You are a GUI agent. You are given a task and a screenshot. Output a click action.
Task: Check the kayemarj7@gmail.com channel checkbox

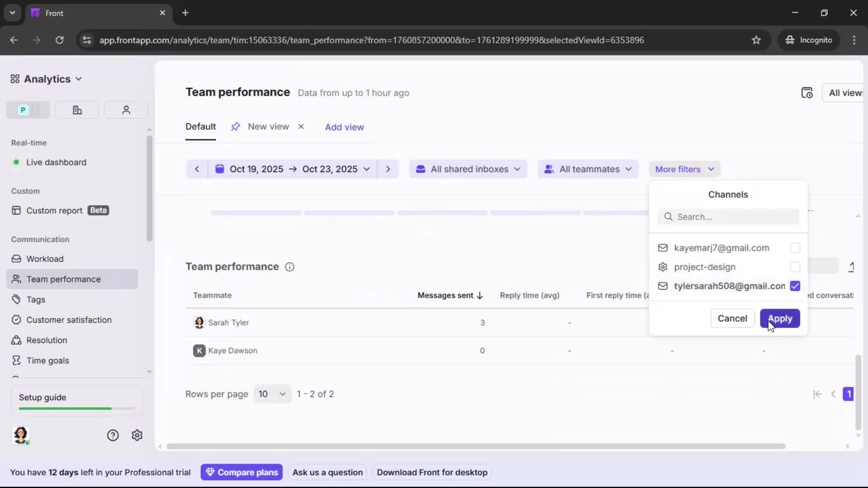click(x=795, y=248)
